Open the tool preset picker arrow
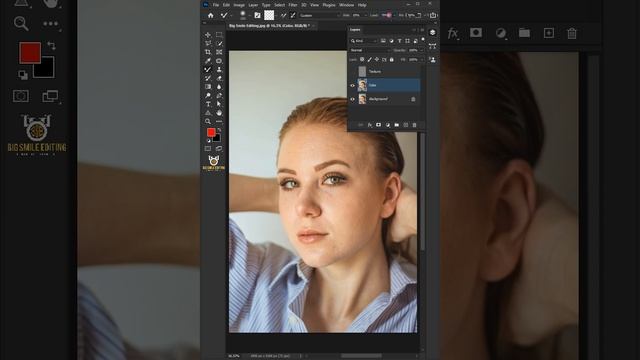This screenshot has height=360, width=640. click(x=231, y=16)
